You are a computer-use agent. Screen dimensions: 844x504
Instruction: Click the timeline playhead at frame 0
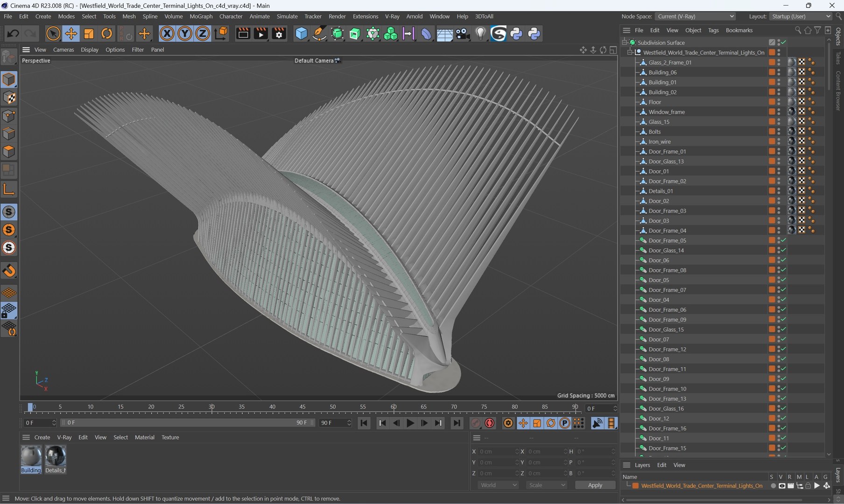click(30, 407)
